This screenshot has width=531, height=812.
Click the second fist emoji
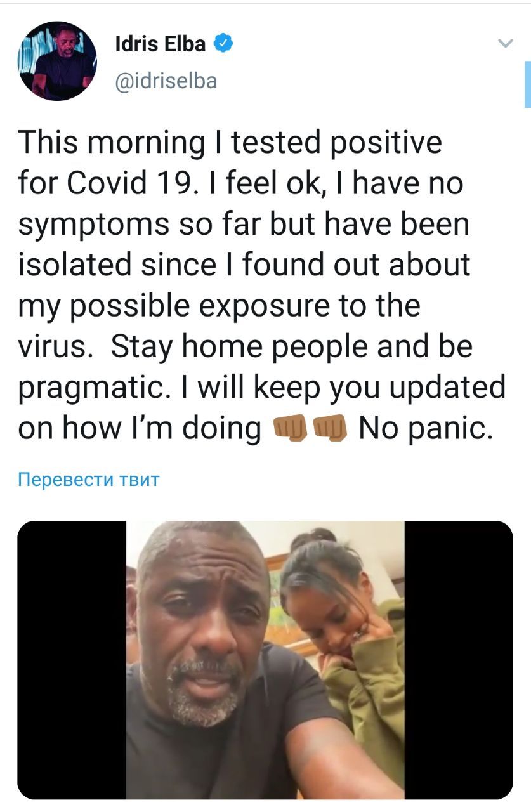330,428
